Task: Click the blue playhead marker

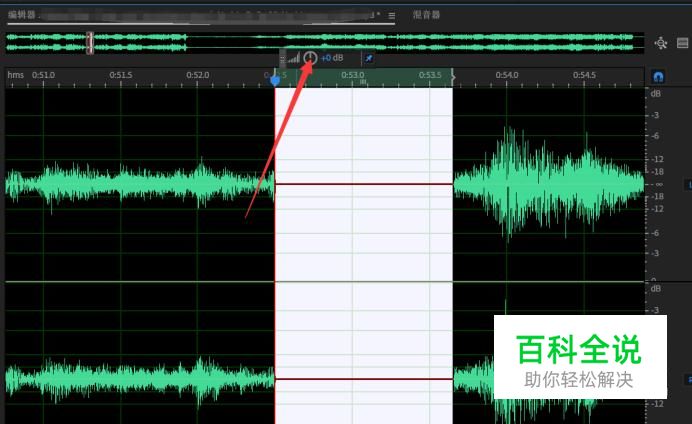Action: pos(275,80)
